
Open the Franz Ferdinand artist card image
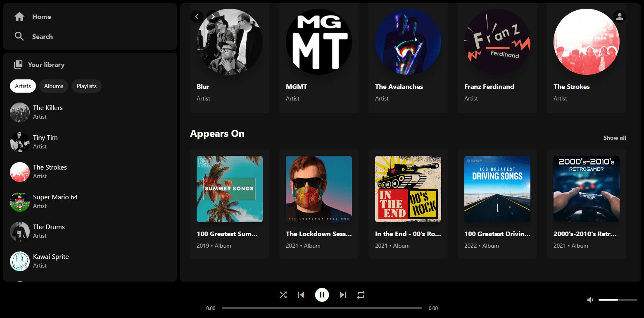[x=497, y=42]
